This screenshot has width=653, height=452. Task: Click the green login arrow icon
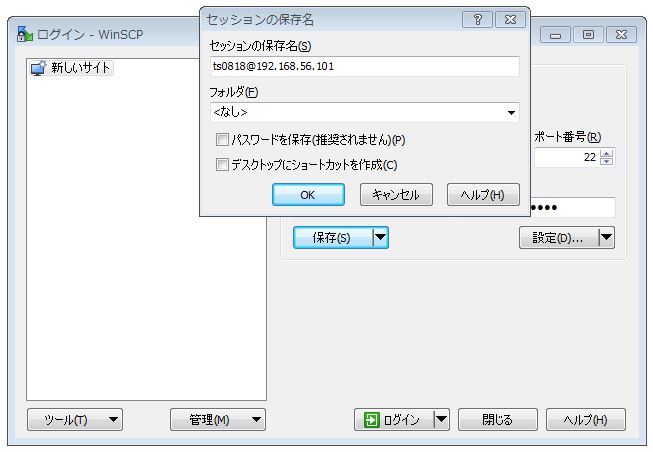click(x=371, y=420)
